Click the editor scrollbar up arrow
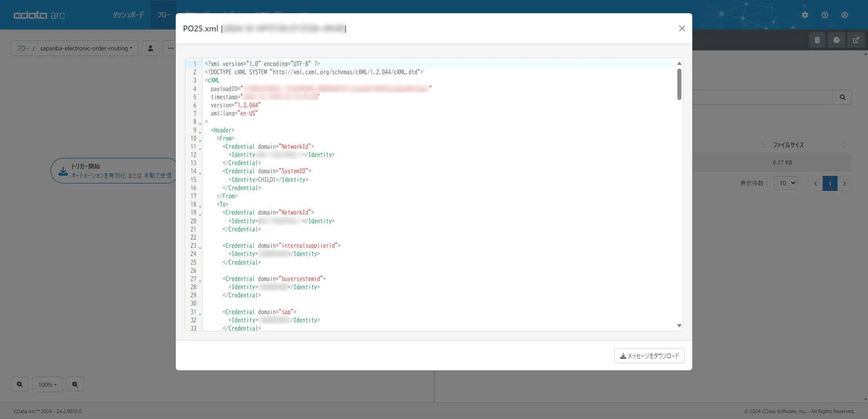This screenshot has width=868, height=419. (x=679, y=64)
